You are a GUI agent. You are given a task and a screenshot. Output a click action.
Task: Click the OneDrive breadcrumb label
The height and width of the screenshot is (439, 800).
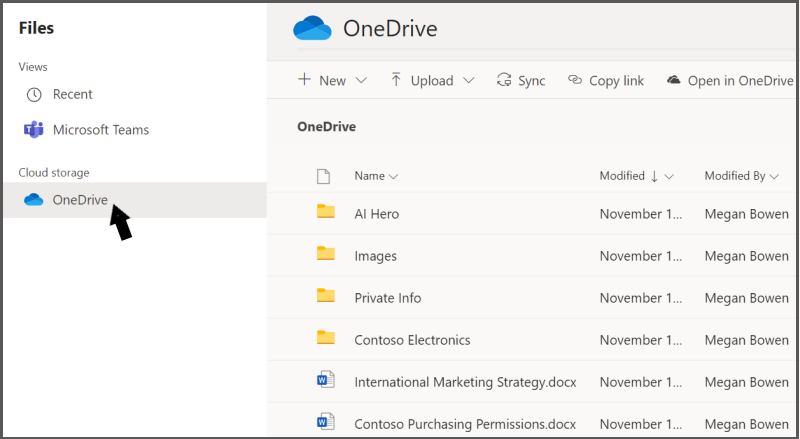click(x=327, y=127)
